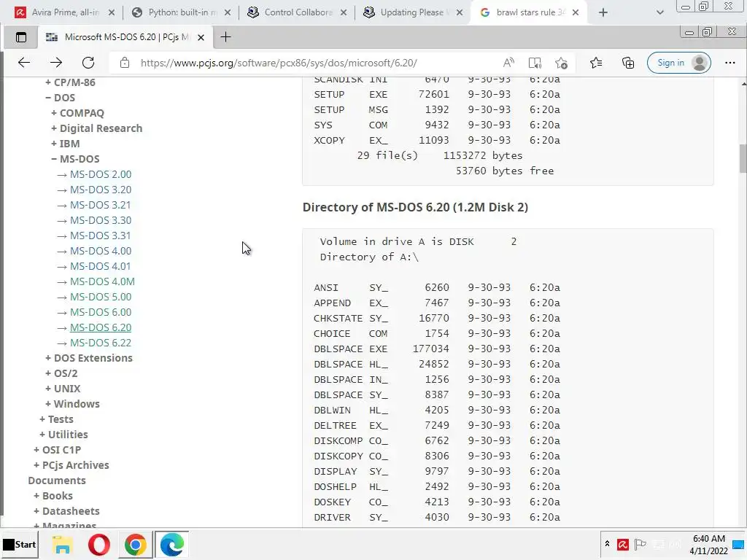Expand the COMPAQ tree node
The height and width of the screenshot is (560, 747).
coord(77,113)
